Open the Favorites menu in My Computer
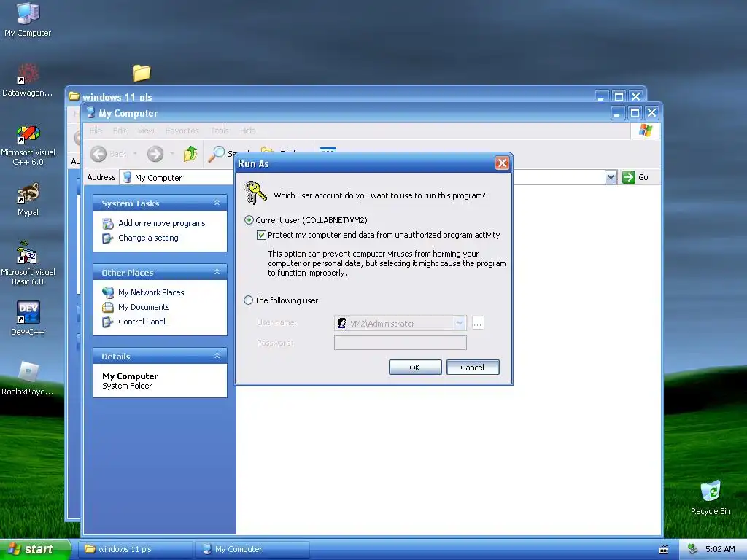 point(182,131)
